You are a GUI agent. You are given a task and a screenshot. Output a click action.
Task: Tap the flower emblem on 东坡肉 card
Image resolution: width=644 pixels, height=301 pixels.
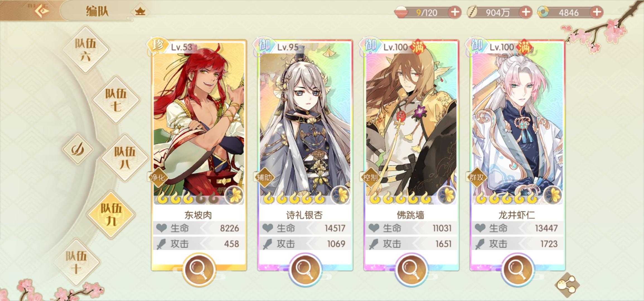234,195
